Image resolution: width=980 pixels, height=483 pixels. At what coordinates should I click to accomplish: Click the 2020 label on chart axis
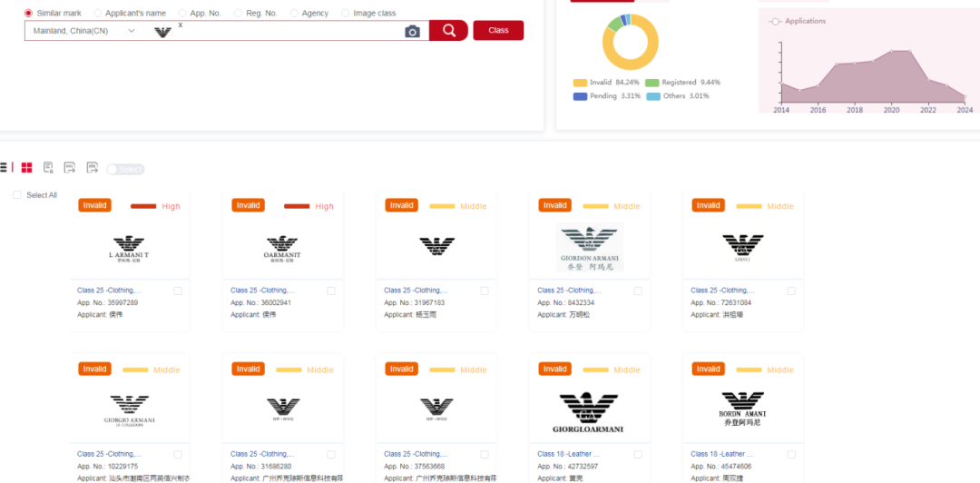pos(891,110)
